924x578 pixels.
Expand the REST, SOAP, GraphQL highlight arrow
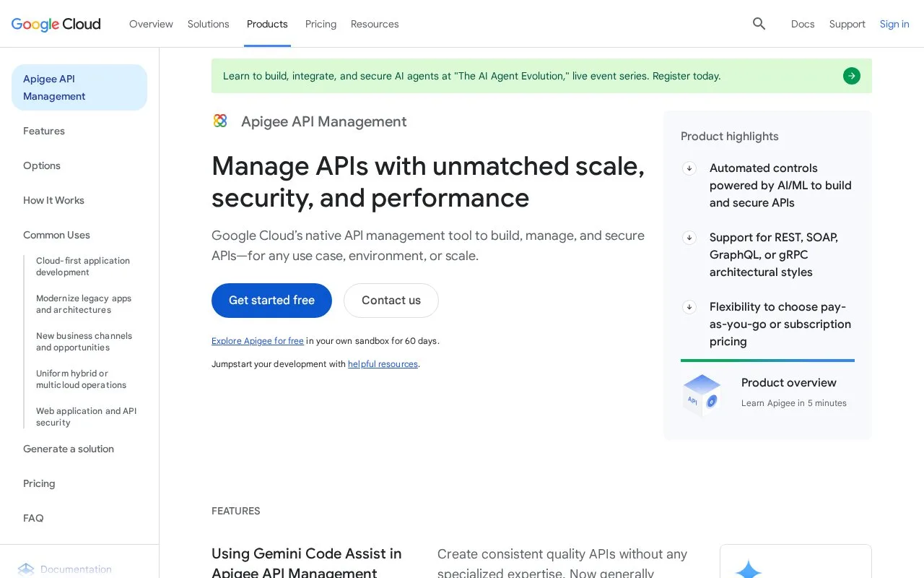coord(689,238)
